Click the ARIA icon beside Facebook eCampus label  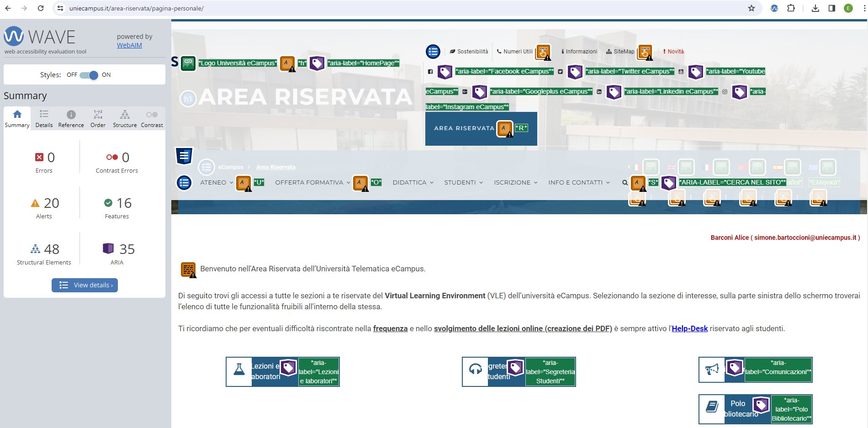click(445, 72)
